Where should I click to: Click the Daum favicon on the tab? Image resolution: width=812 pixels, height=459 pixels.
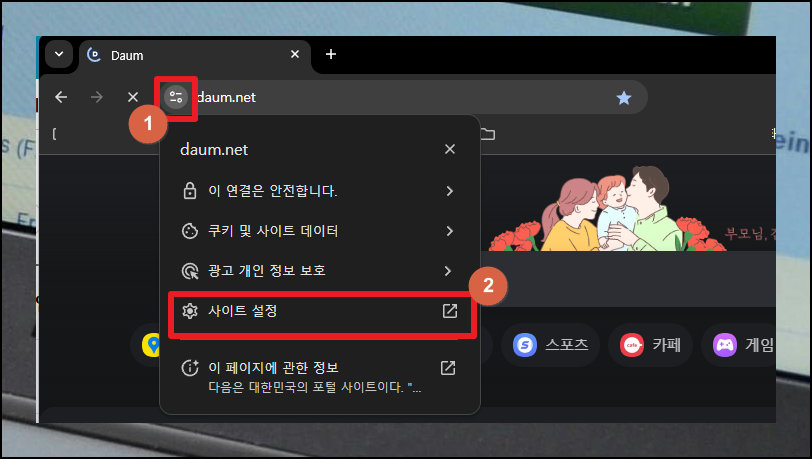tap(94, 54)
